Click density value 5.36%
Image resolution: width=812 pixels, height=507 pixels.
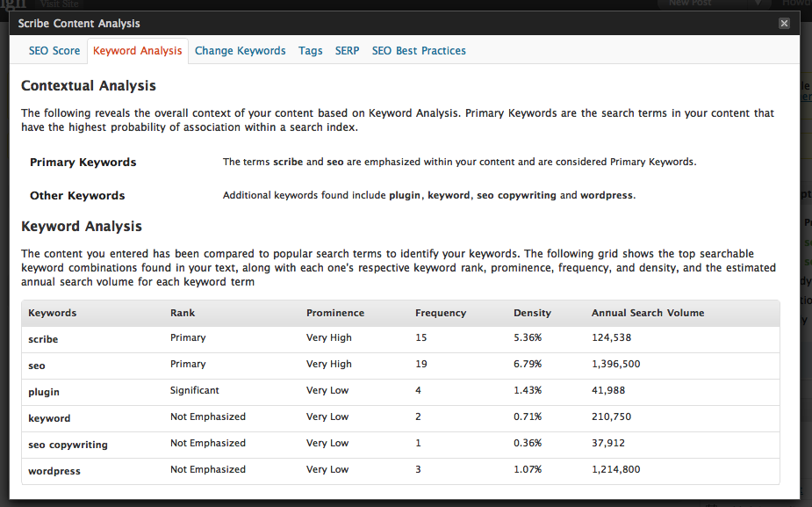coord(528,337)
